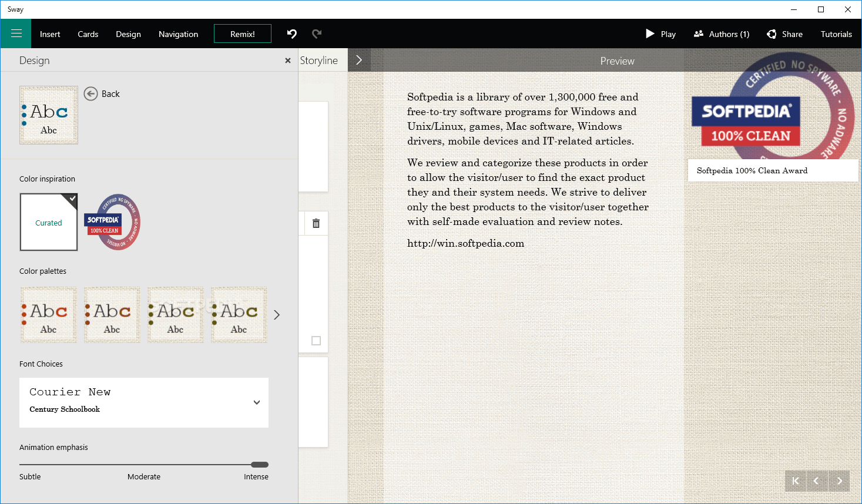Close the Design pane
862x504 pixels.
pyautogui.click(x=288, y=61)
